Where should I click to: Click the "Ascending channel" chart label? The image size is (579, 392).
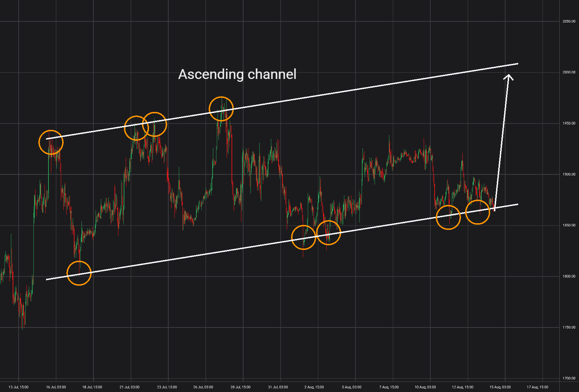pos(237,74)
